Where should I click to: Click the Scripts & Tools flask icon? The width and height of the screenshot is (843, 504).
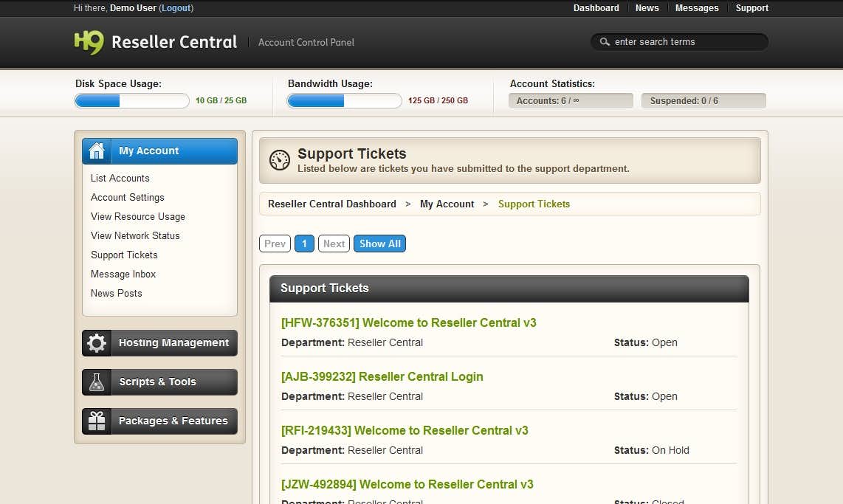97,382
